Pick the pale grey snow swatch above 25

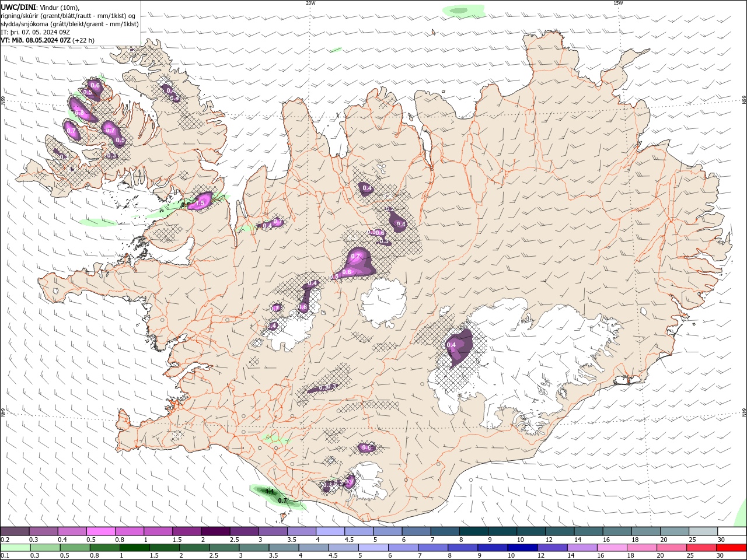pos(704,531)
